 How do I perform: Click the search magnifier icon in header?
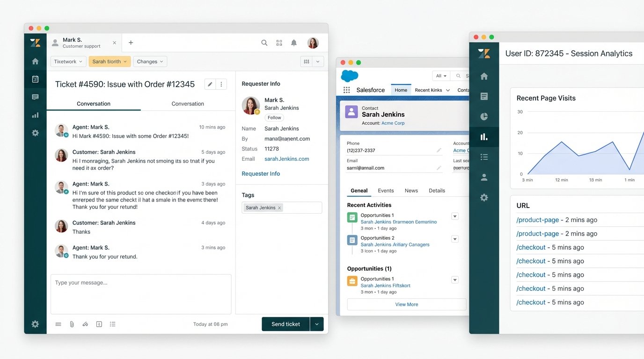264,43
